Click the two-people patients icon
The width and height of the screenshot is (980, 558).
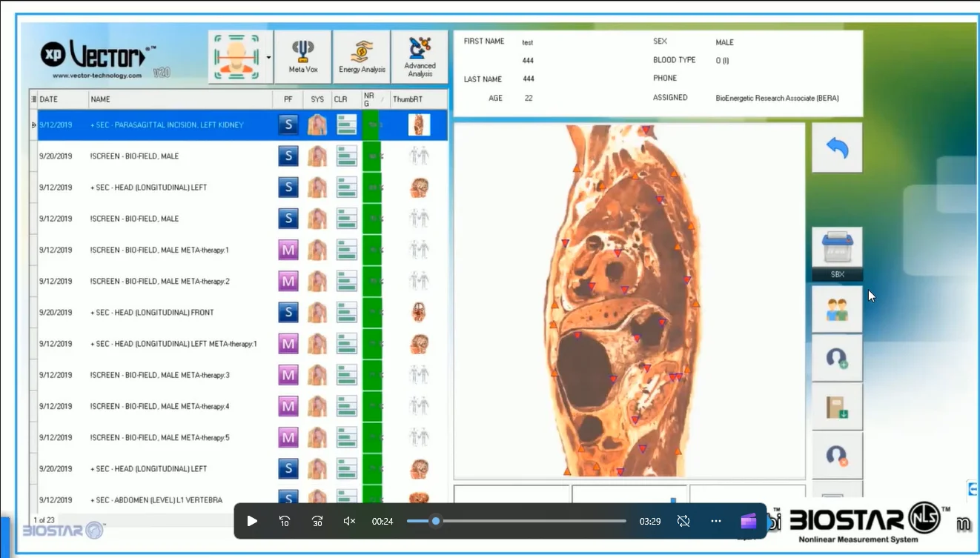coord(837,310)
